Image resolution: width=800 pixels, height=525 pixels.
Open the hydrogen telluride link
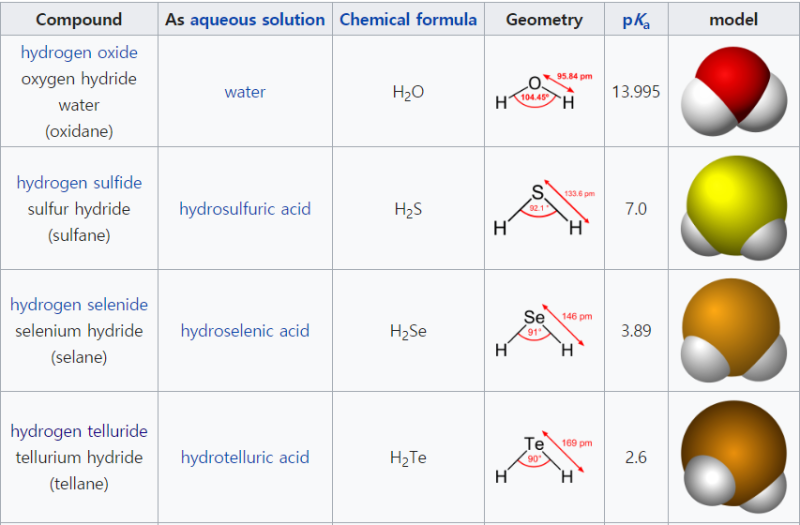[79, 431]
